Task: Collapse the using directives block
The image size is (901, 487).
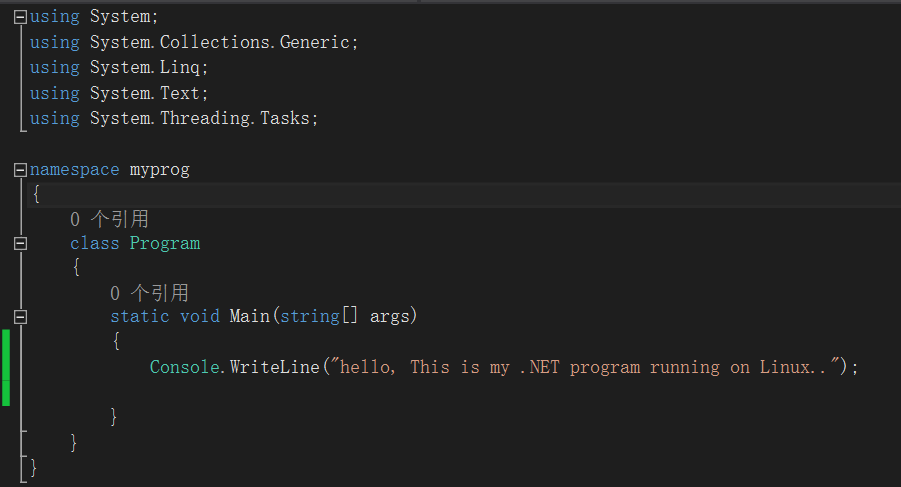Action: click(x=20, y=17)
